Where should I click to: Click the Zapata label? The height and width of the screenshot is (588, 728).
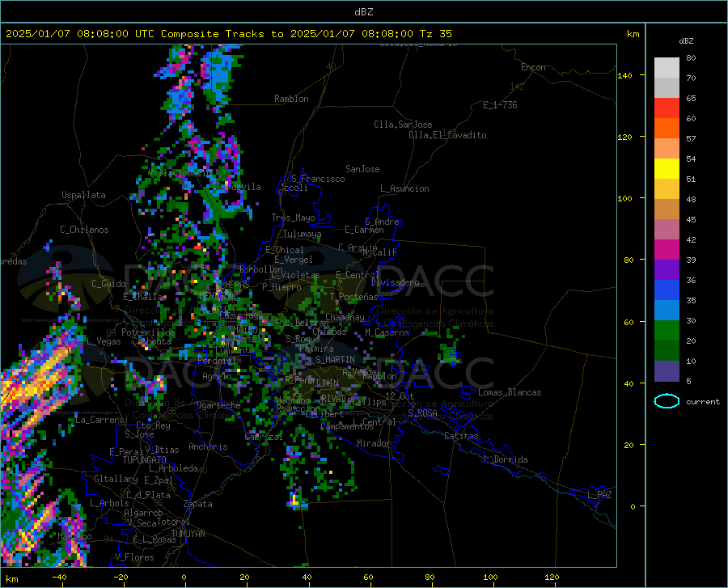click(x=198, y=504)
